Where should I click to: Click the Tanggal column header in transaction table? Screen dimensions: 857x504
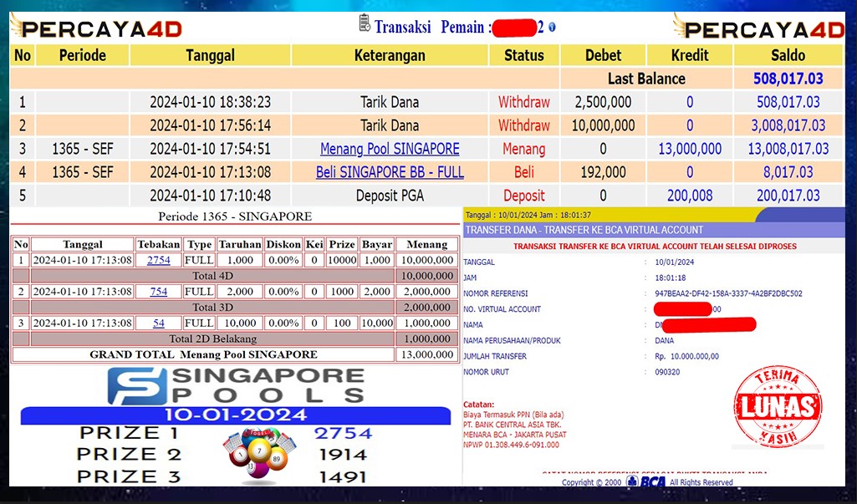click(210, 55)
